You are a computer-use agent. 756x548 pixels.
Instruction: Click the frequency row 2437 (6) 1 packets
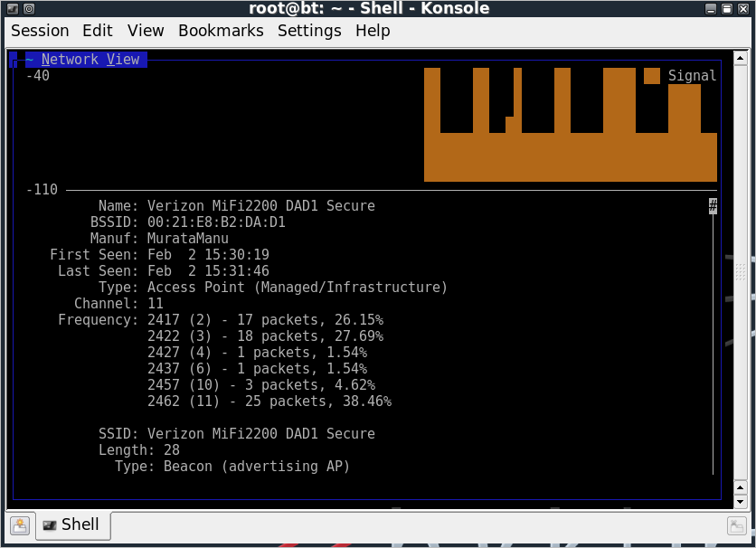pos(258,369)
